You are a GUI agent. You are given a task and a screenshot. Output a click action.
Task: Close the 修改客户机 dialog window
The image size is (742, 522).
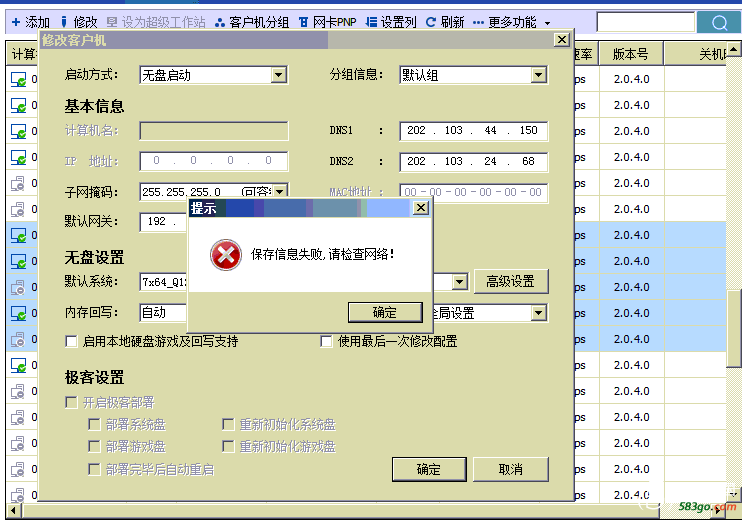click(x=561, y=40)
